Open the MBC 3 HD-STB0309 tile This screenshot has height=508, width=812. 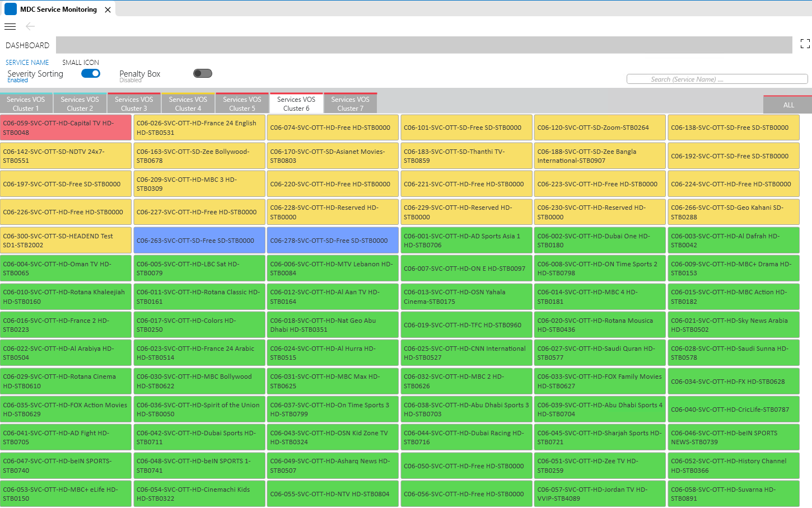[x=199, y=184]
